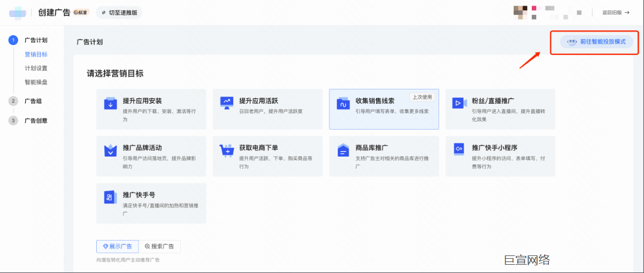Choose 粉丝/直播推广 marketing goal card
Screen dimensions: 644x273
[x=500, y=109]
